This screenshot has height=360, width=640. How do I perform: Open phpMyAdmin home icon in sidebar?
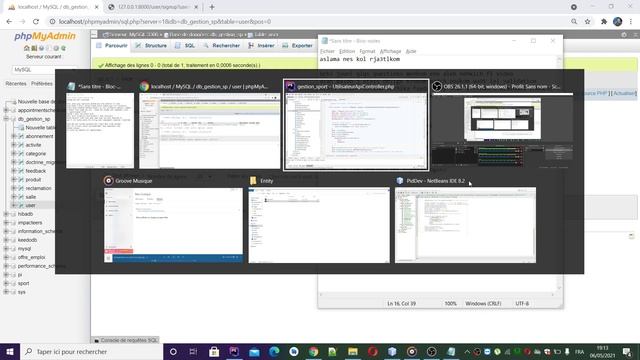pos(27,48)
